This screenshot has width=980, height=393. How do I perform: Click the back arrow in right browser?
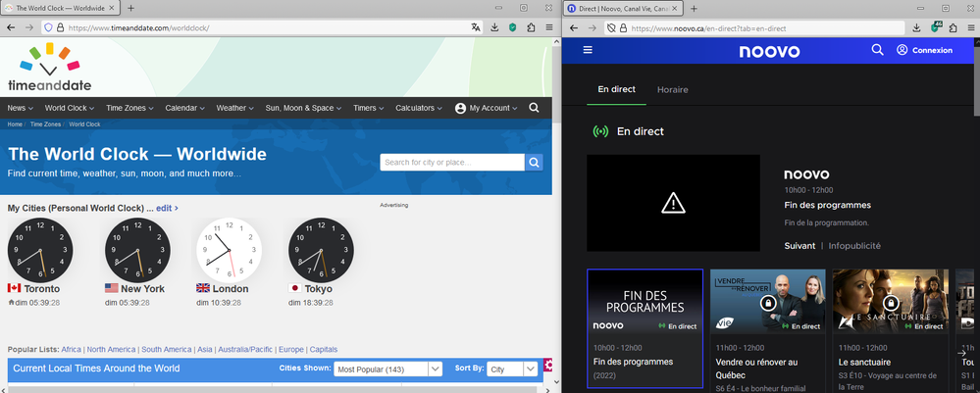pyautogui.click(x=575, y=27)
